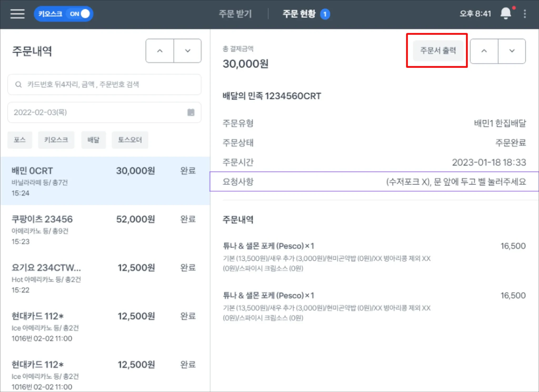The height and width of the screenshot is (392, 539).
Task: Filter orders by 배달
Action: pos(93,140)
